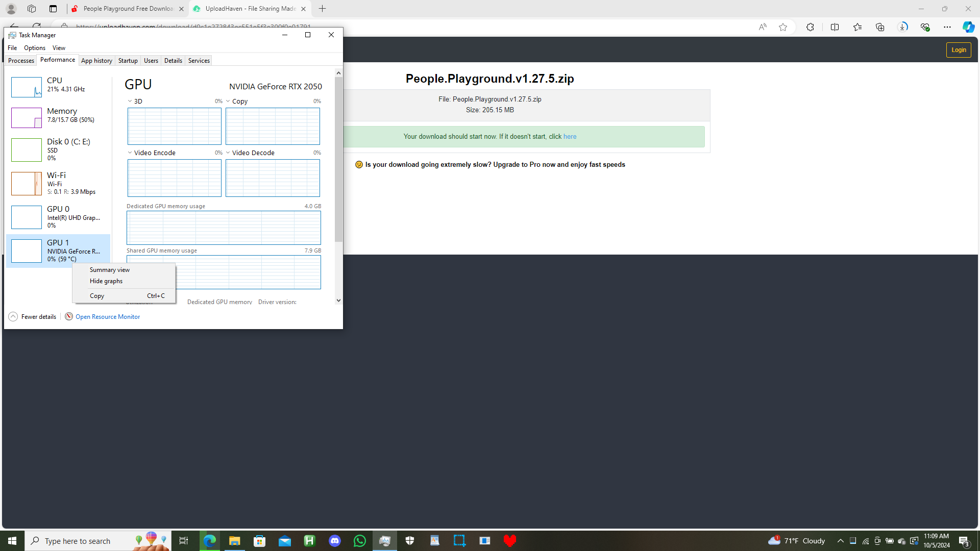The image size is (980, 551).
Task: Expand the Copy graph engine dropdown
Action: 228,101
